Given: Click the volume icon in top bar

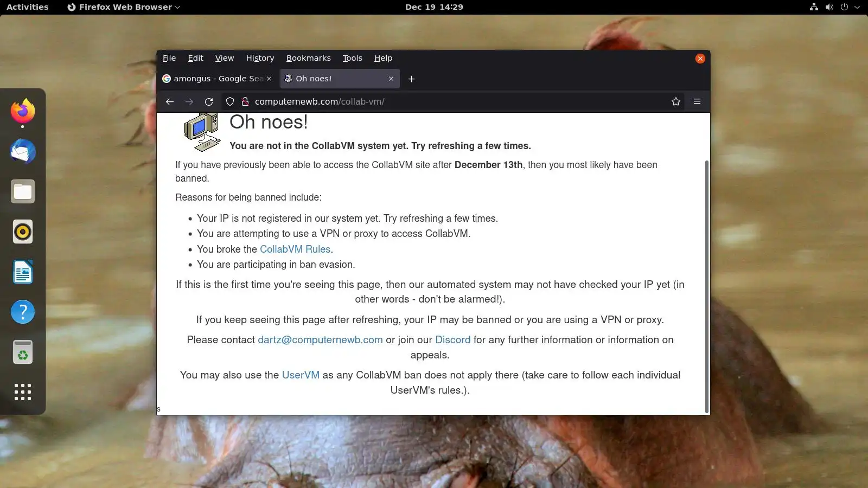Looking at the screenshot, I should point(829,7).
